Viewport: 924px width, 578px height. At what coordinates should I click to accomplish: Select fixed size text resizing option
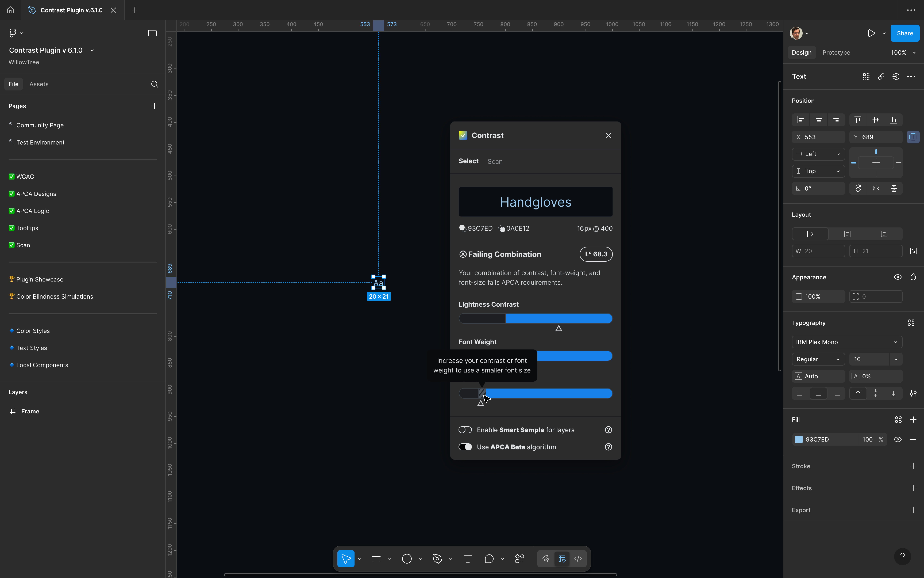coord(884,234)
